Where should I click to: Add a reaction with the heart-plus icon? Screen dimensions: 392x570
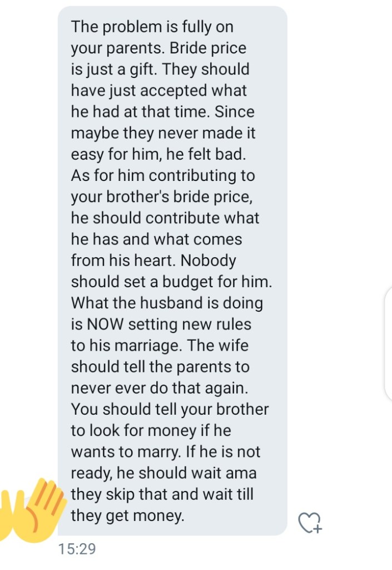pyautogui.click(x=310, y=523)
